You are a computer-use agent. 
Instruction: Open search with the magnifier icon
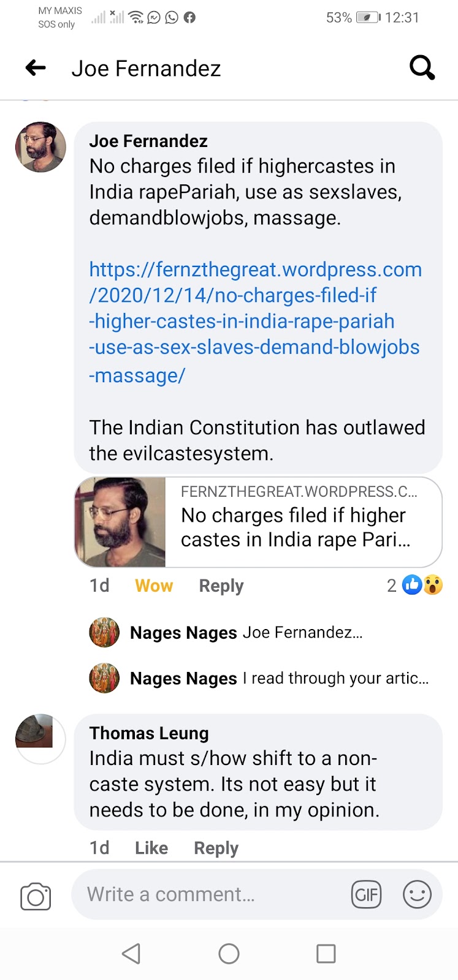pyautogui.click(x=422, y=68)
